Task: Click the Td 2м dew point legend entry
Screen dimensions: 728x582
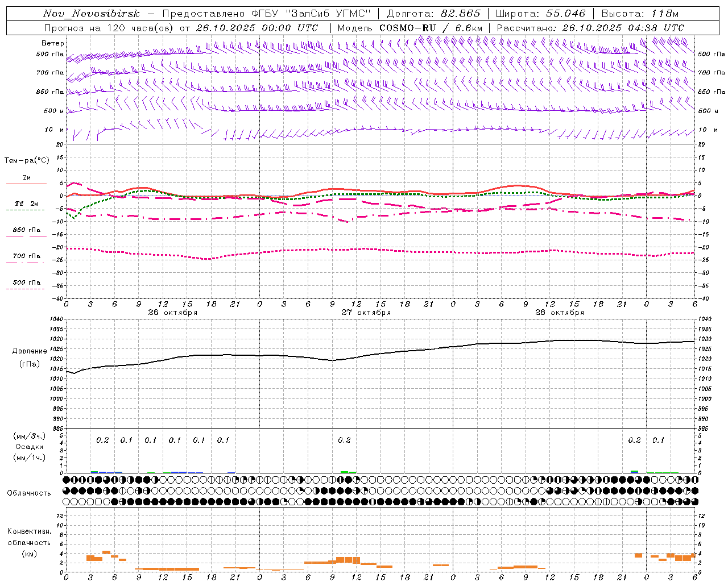Action: (26, 203)
